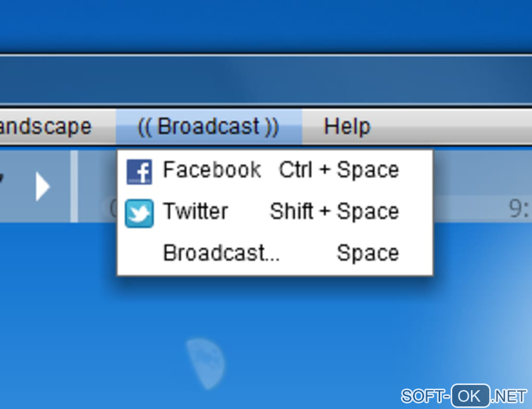
Task: Click the "Space" shortcut beside Broadcast...
Action: pyautogui.click(x=368, y=253)
